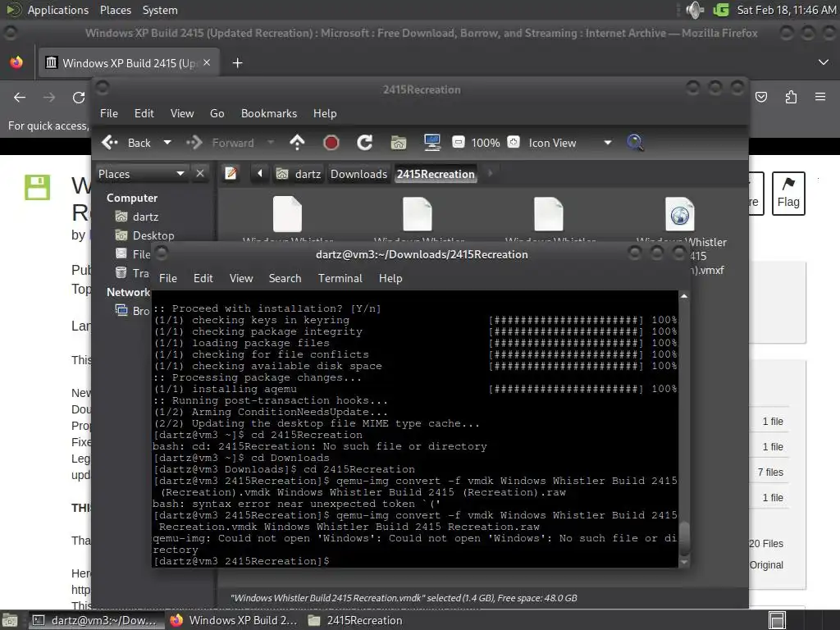Select the first file icon in folder
Screen dimensions: 840x630
[x=288, y=214]
